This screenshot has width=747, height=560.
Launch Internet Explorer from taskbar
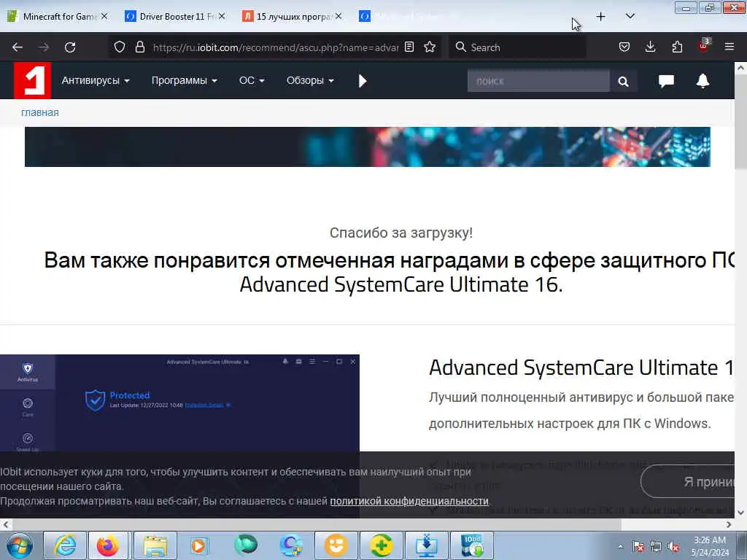(x=65, y=545)
